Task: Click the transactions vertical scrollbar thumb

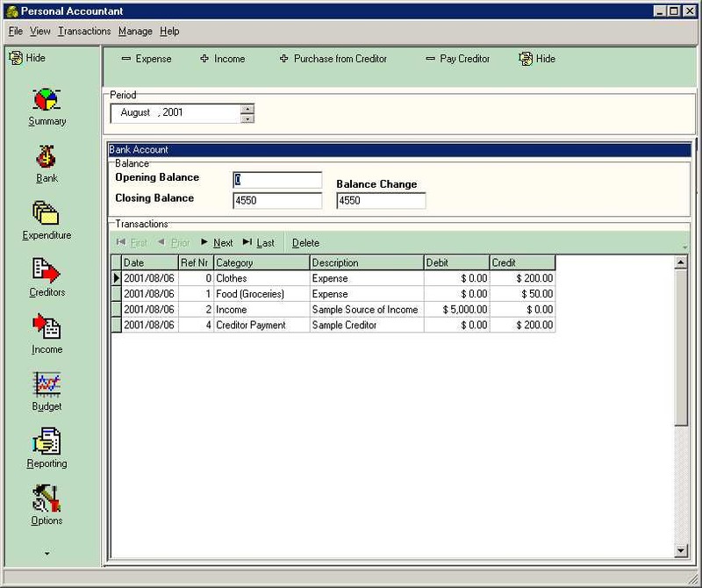Action: coord(681,347)
